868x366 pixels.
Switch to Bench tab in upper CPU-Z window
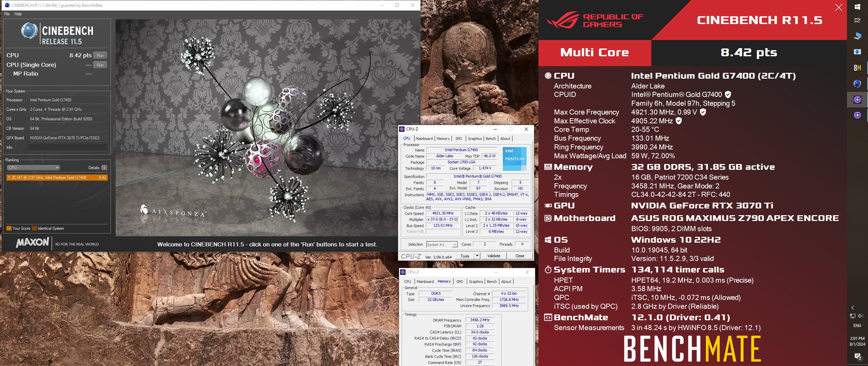491,139
